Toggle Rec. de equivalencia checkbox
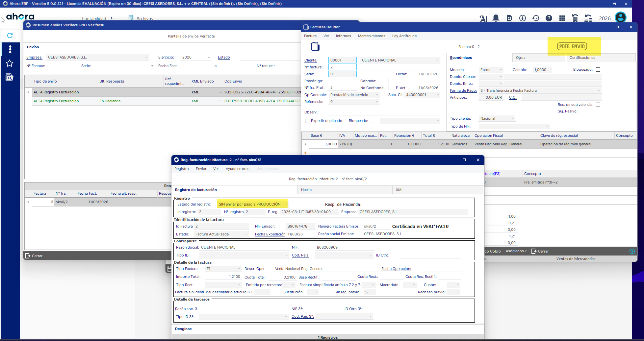The width and height of the screenshot is (644, 341). pyautogui.click(x=598, y=105)
